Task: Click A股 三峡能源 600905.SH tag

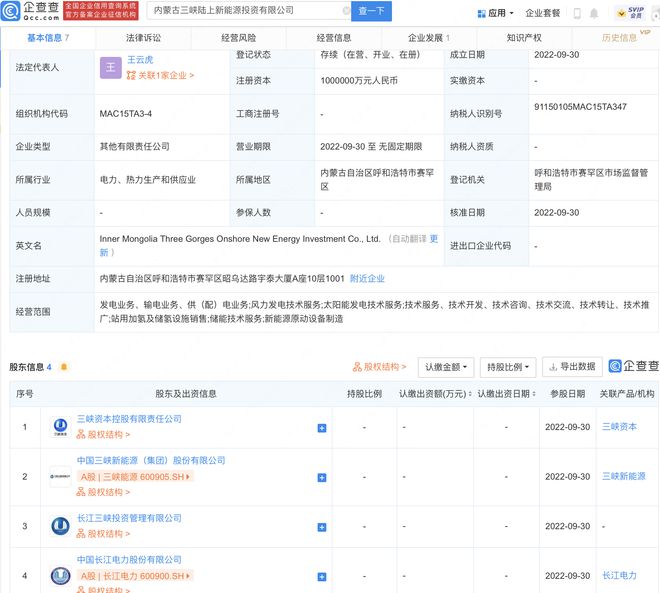Action: coord(135,477)
